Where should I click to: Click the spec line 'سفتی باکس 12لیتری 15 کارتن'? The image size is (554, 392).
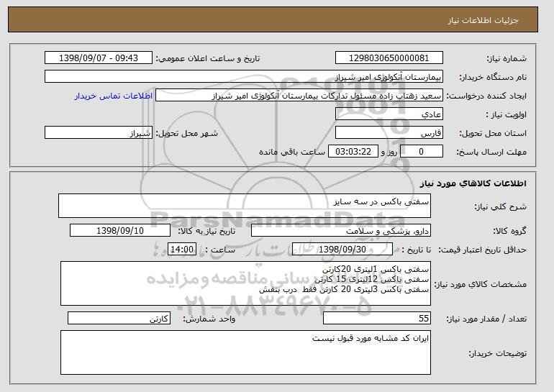click(372, 279)
